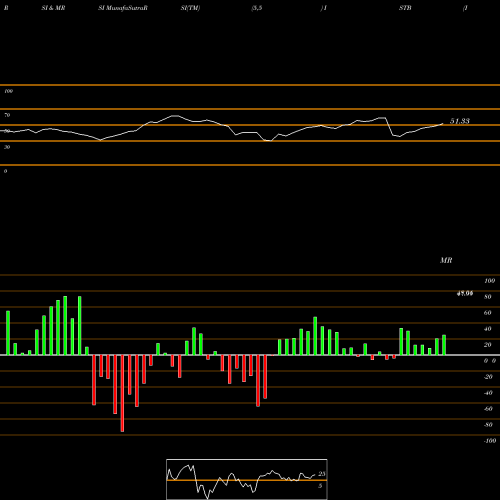This screenshot has height=500, width=500.
Task: Click the 51.33 RSI value label
Action: [460, 121]
